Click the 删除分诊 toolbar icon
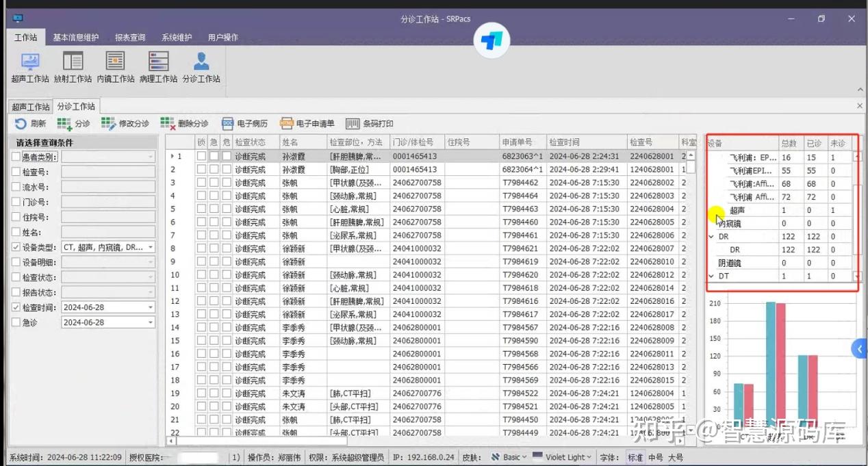 click(168, 124)
